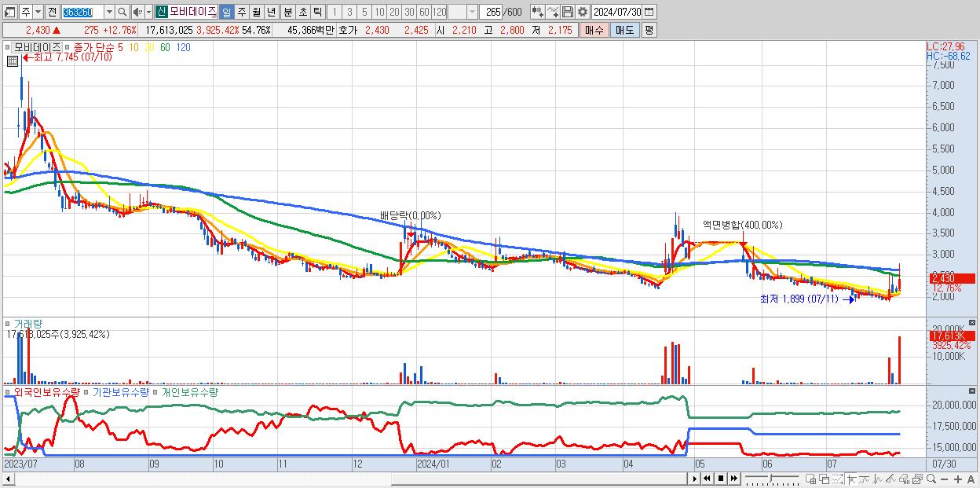Click the minus zoom-out icon
Viewport: 980px width, 488px height.
944,479
